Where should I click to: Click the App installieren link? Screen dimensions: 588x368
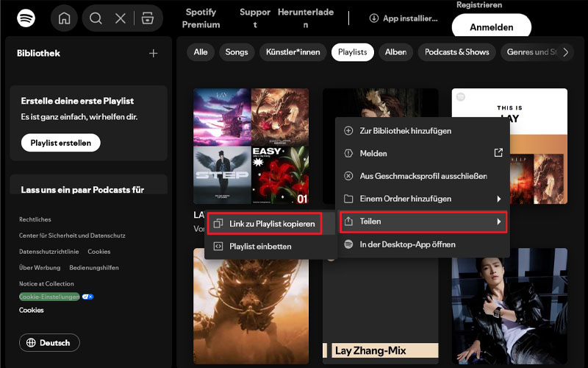click(404, 18)
